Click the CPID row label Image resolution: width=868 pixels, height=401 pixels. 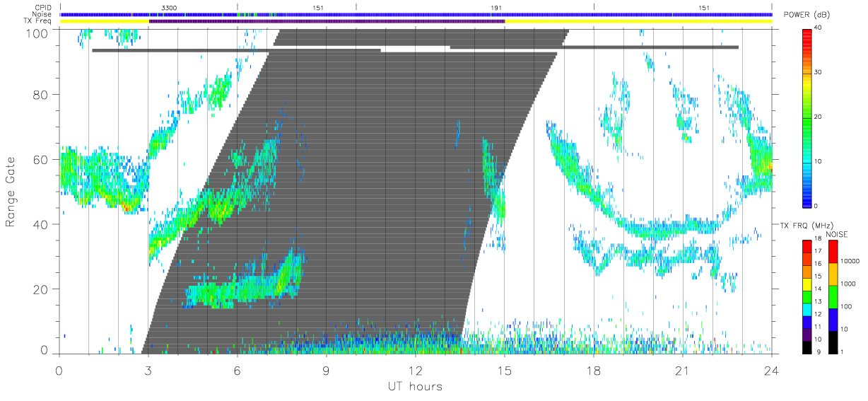(42, 7)
